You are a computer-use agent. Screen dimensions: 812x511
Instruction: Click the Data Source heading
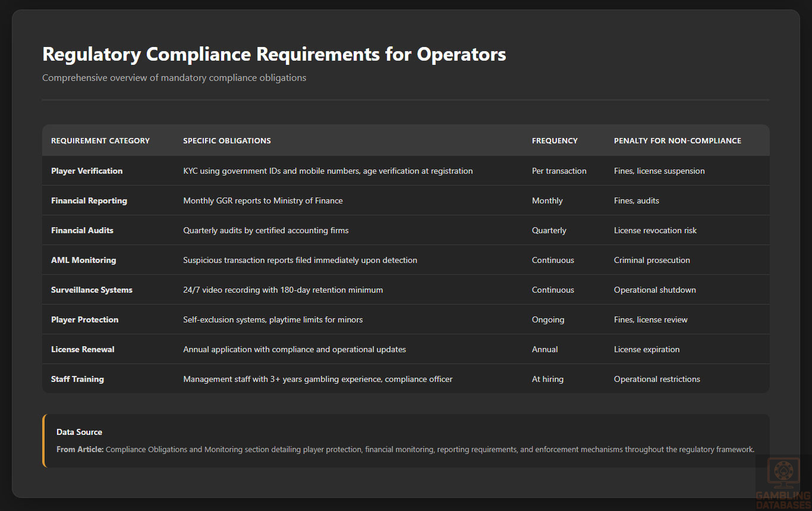(x=79, y=432)
